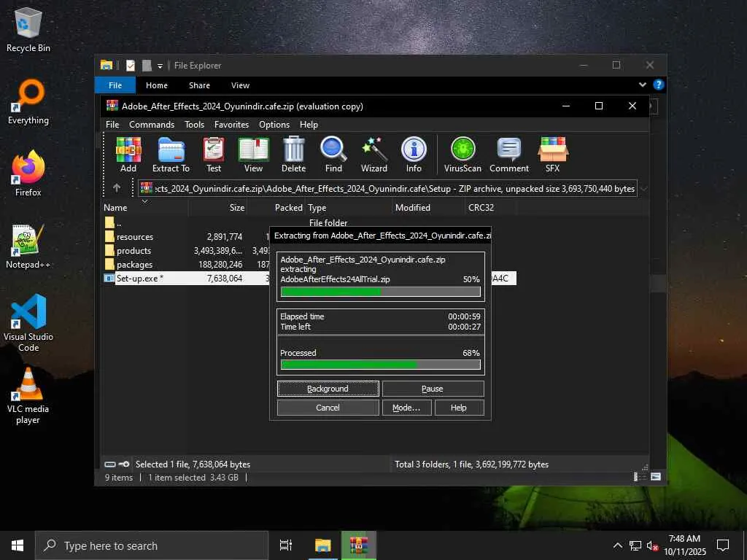Screen dimensions: 747x560
Task: Click the Extract To toolbar icon
Action: (x=171, y=155)
